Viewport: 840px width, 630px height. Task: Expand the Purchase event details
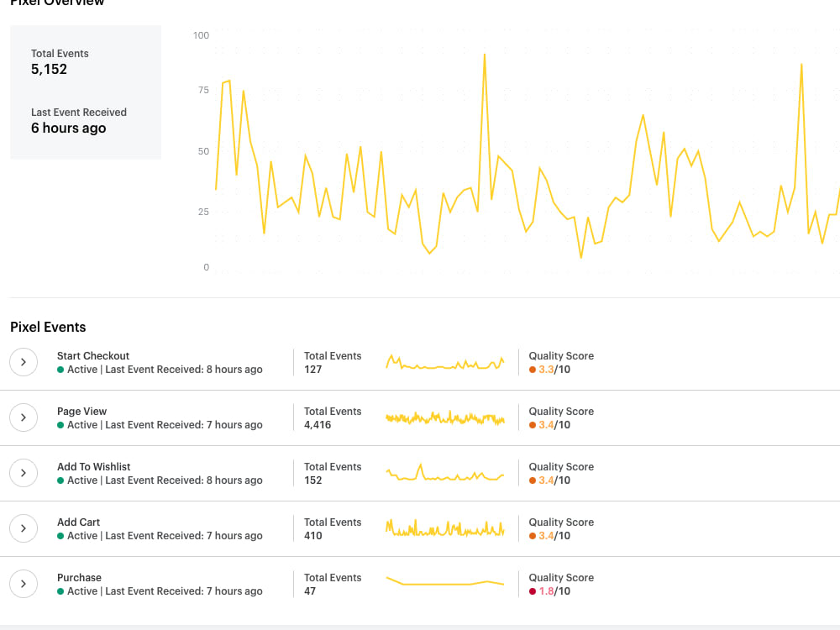point(24,583)
